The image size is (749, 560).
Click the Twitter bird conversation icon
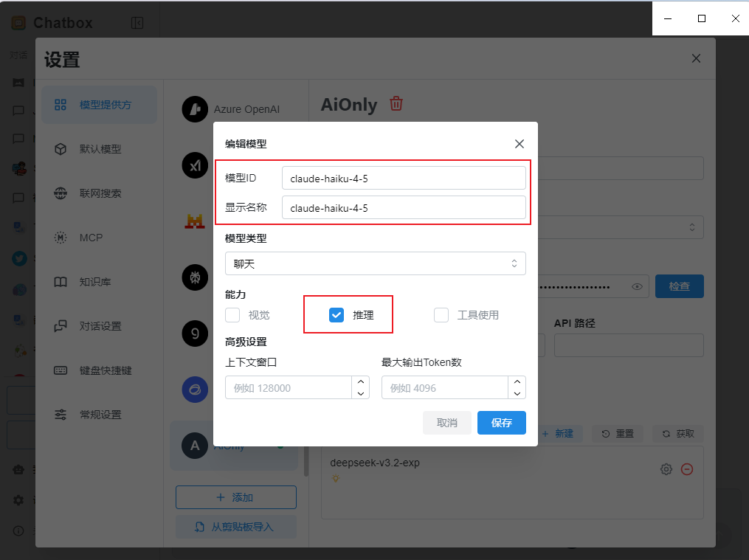19,259
